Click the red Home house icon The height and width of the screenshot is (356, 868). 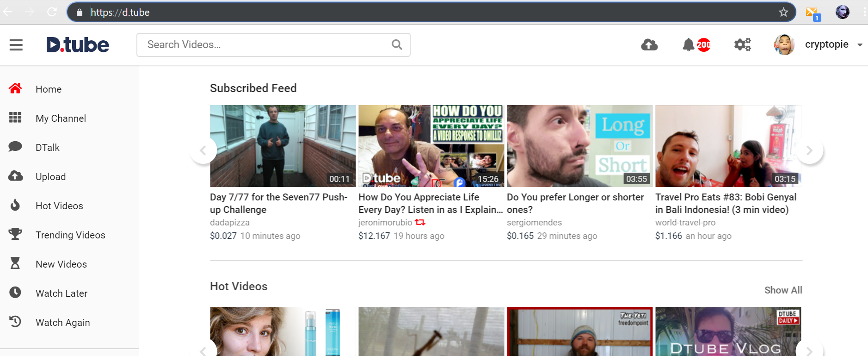[x=15, y=88]
